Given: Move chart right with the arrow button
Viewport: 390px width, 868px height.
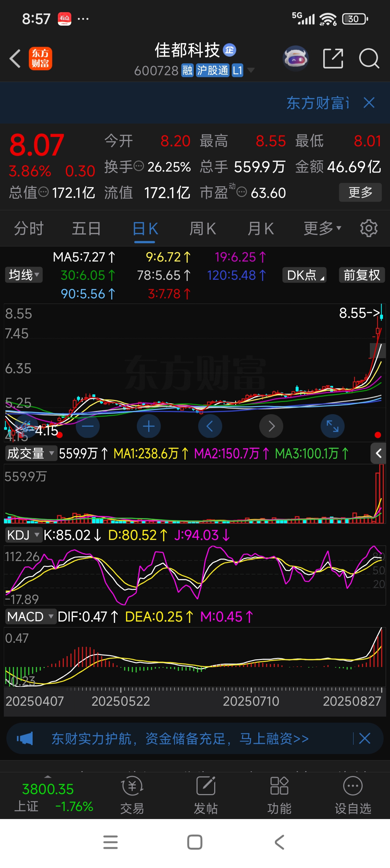Looking at the screenshot, I should coord(271,426).
